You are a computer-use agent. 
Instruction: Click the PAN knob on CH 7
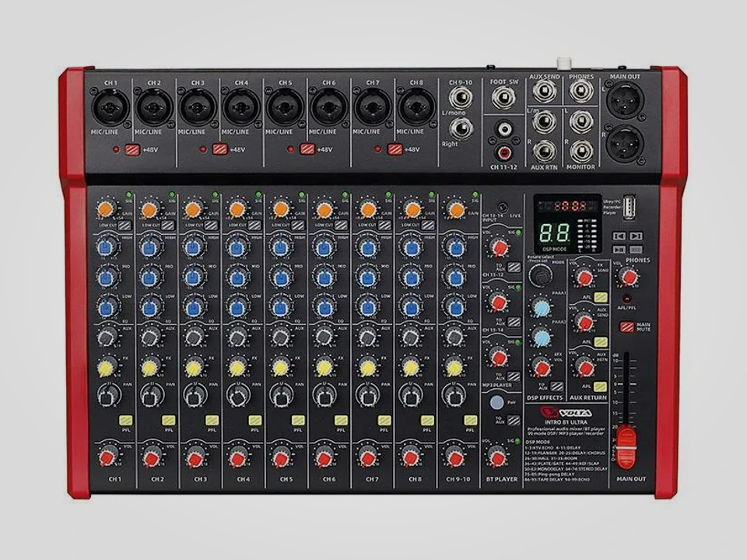[367, 395]
